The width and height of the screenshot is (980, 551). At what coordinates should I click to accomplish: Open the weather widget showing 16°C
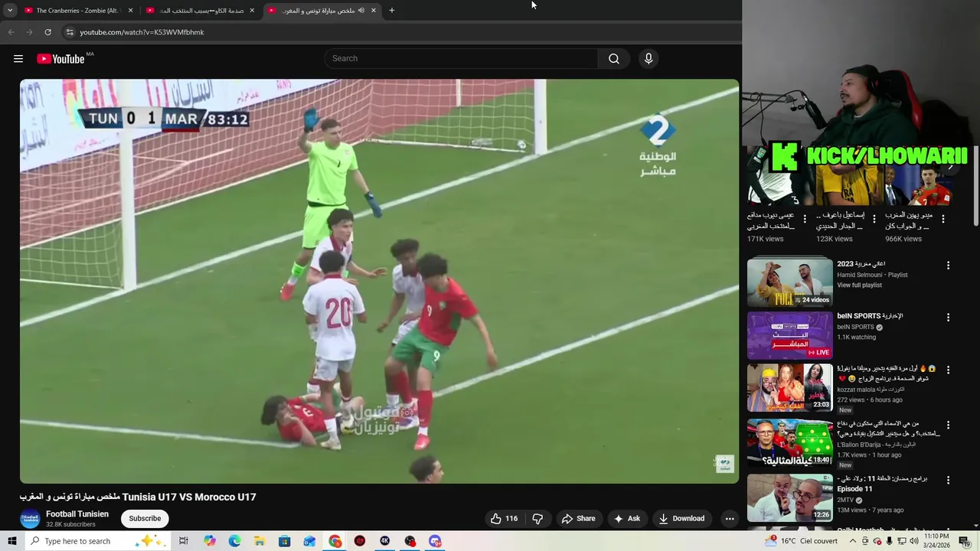tap(800, 541)
